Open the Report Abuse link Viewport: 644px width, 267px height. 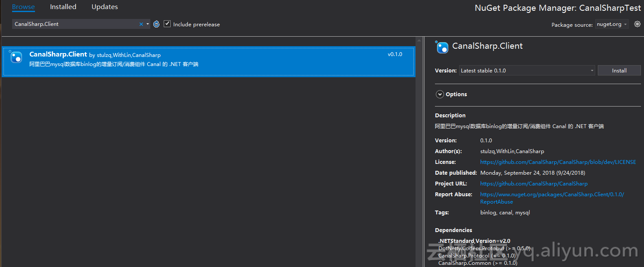552,198
